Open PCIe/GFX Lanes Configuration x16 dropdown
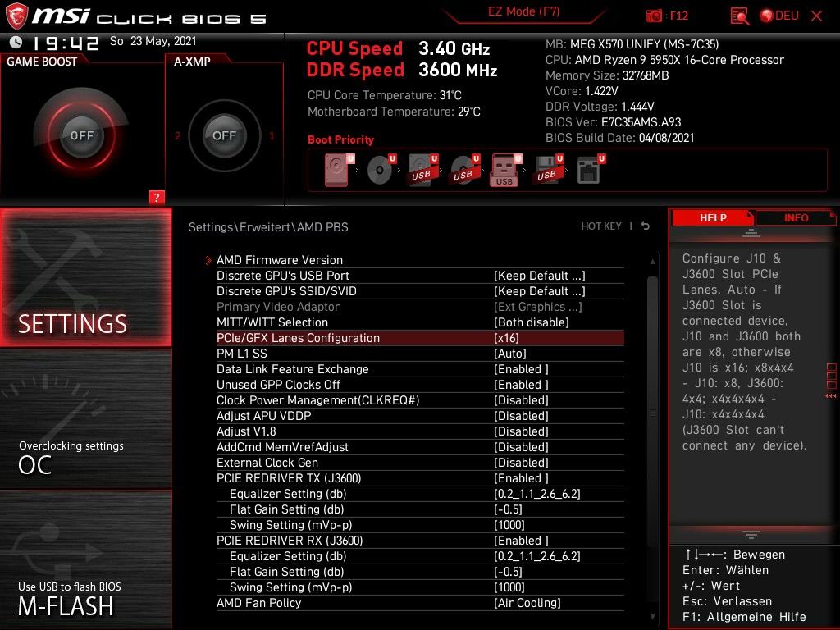The width and height of the screenshot is (840, 630). click(506, 338)
